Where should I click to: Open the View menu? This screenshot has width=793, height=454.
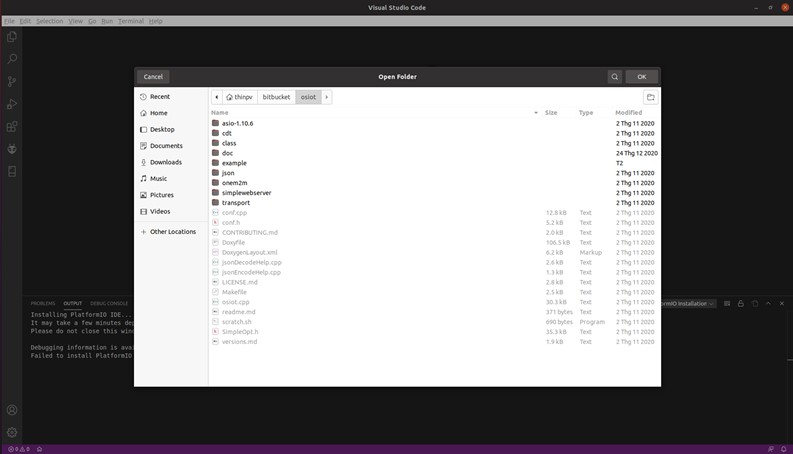[75, 21]
